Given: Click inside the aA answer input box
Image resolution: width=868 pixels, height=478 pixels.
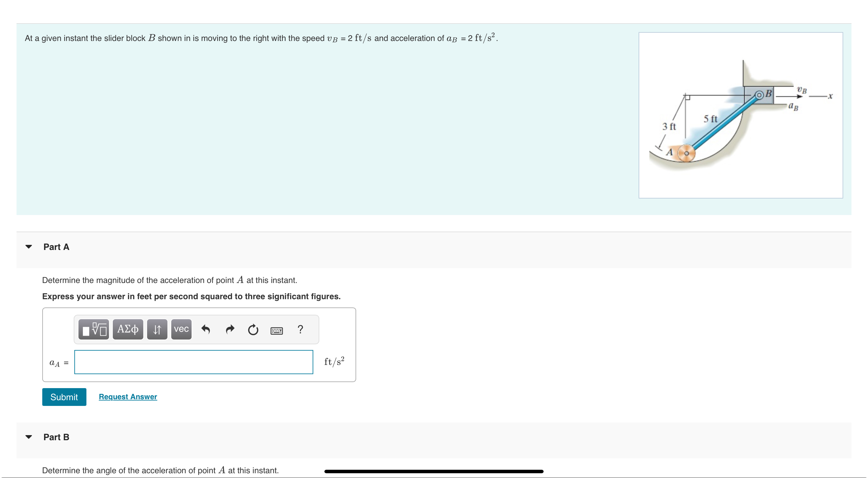Looking at the screenshot, I should (x=193, y=362).
